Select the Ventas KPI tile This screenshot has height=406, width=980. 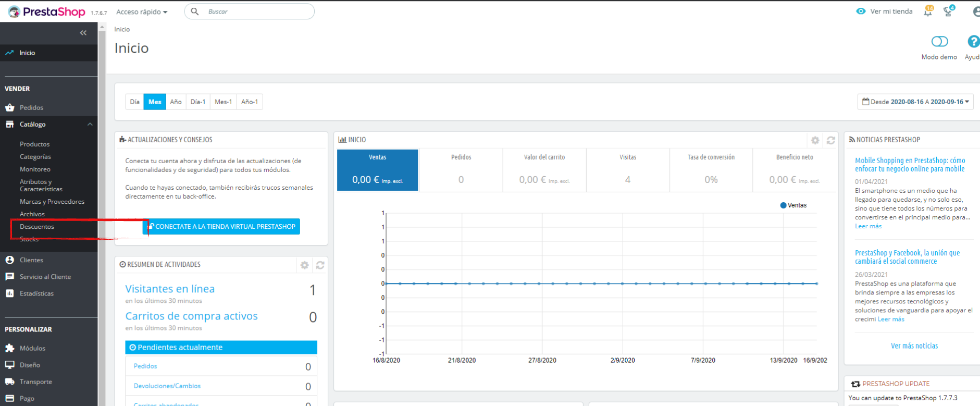(x=378, y=170)
